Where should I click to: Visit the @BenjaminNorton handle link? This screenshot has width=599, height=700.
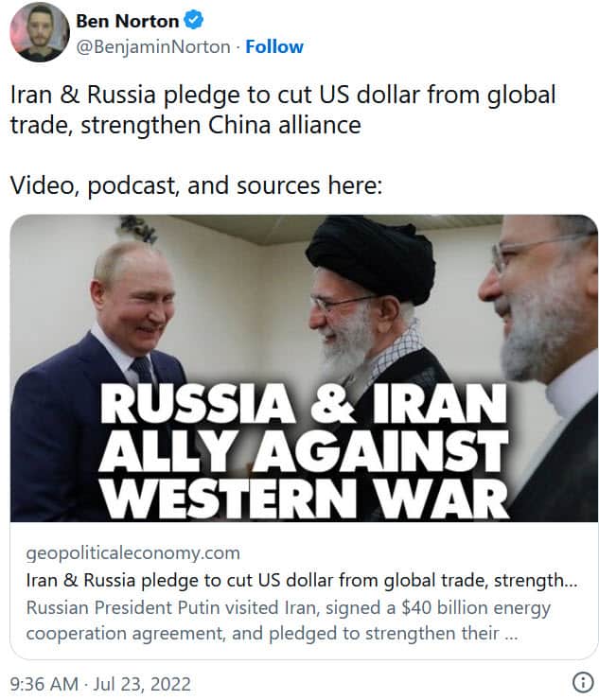pyautogui.click(x=153, y=47)
